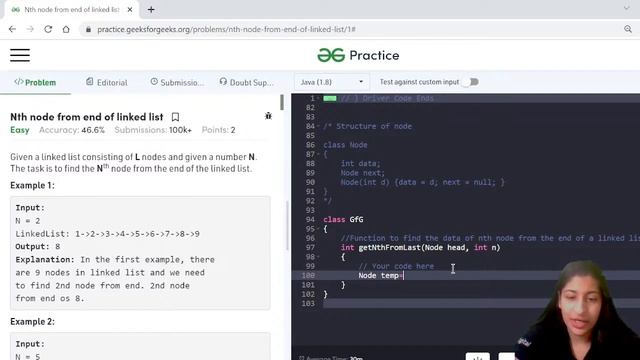Click the '// Your code here' comment
This screenshot has height=360, width=640.
pyautogui.click(x=396, y=266)
